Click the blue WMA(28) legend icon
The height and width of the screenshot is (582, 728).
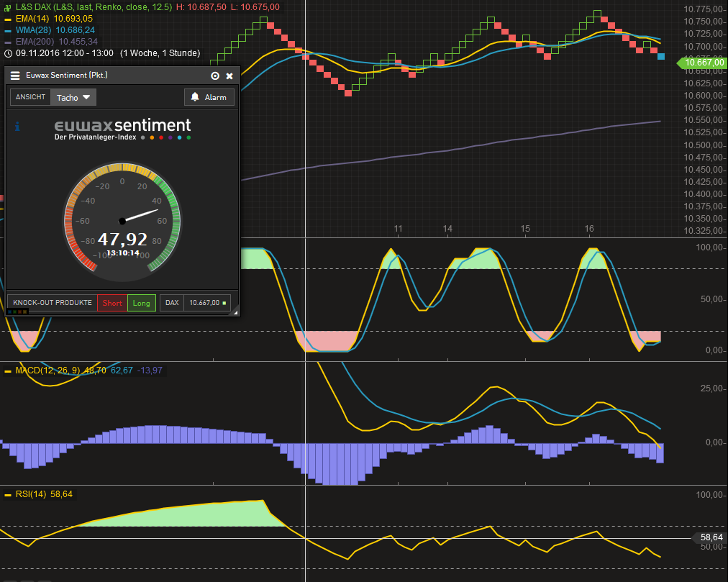[6, 30]
